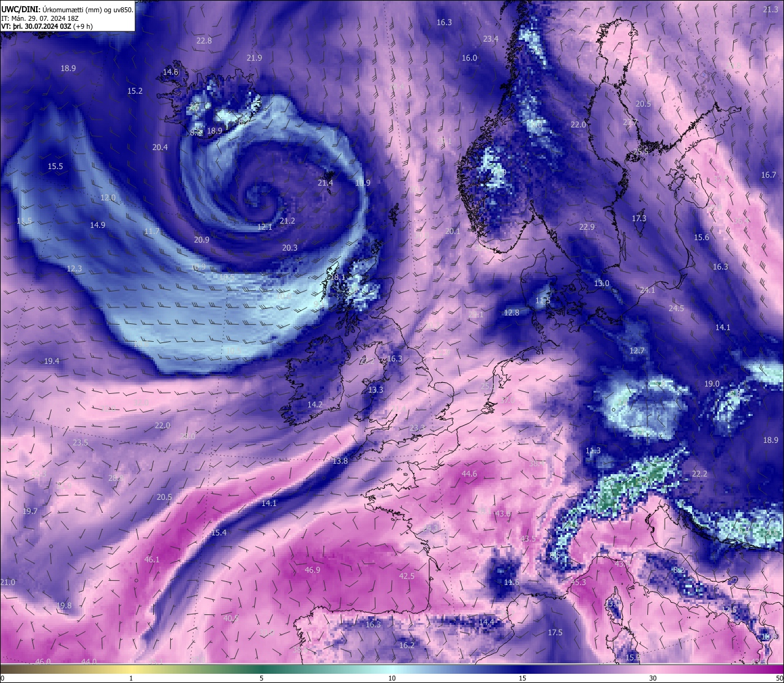Click legend tick label '30'
The image size is (784, 683).
pos(653,678)
